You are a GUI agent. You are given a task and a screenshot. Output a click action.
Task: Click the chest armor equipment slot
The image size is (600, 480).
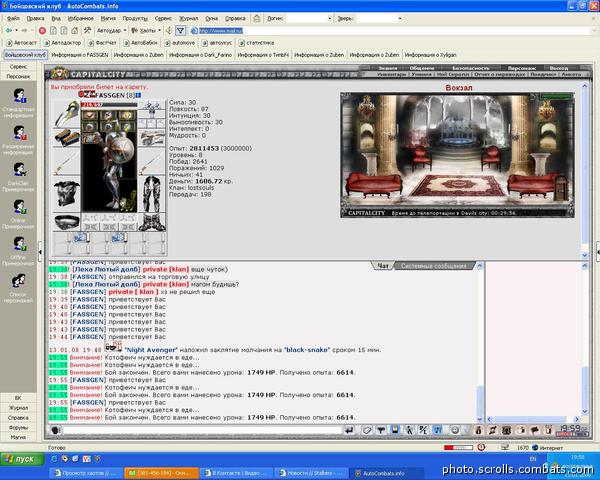67,195
